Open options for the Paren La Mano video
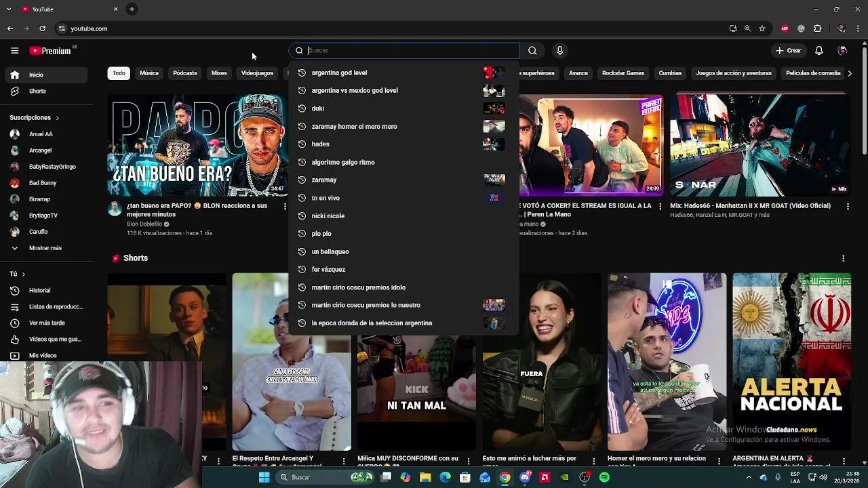This screenshot has width=868, height=488. 660,206
